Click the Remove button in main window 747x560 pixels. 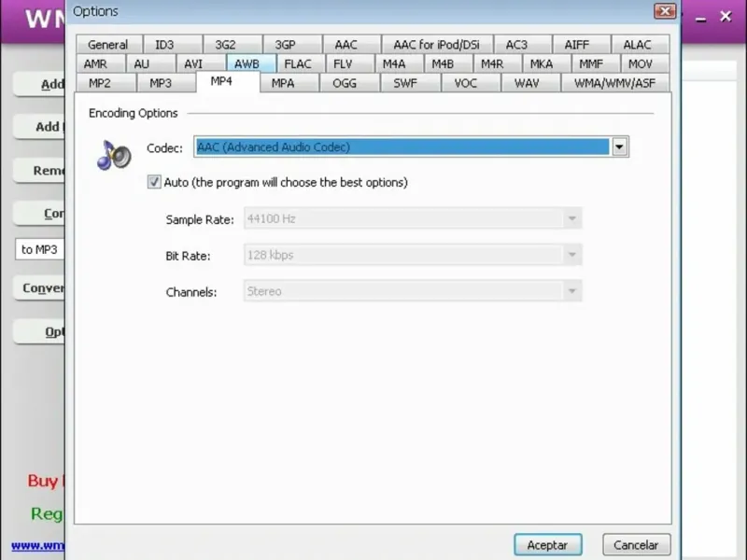(39, 171)
